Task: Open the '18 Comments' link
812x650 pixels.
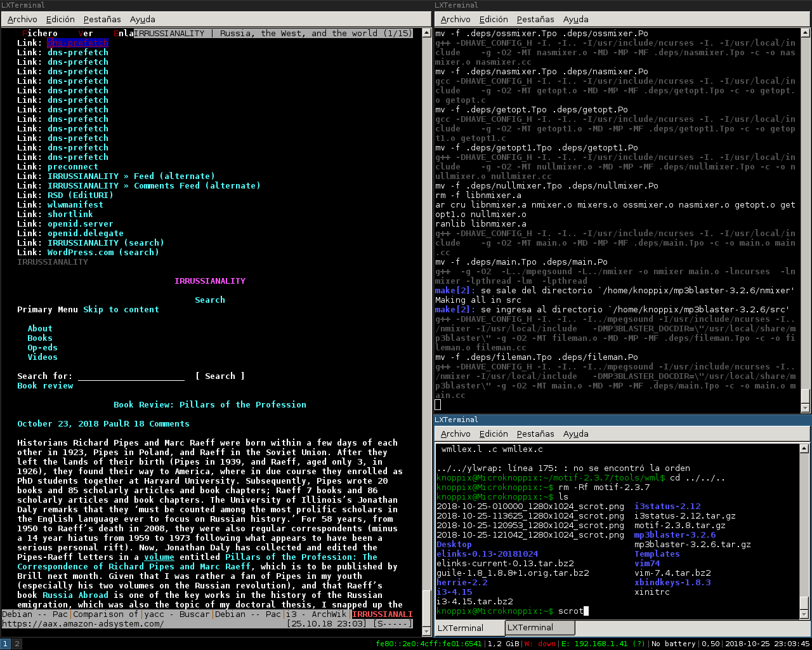Action: (x=162, y=423)
